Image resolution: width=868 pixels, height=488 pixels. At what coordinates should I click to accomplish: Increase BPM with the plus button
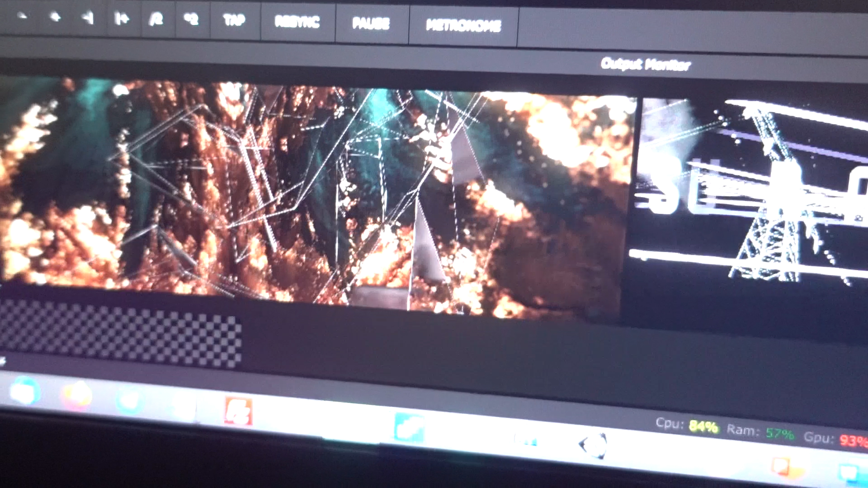pos(55,17)
